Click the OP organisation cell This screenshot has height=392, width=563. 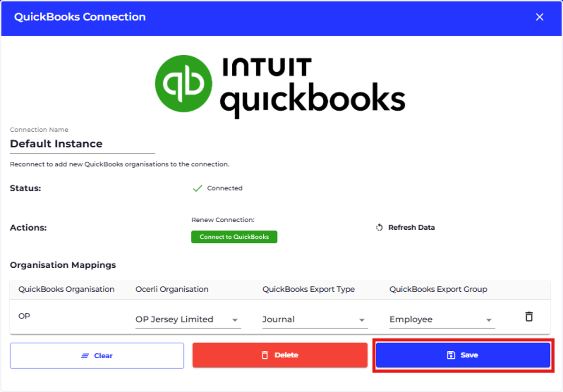coord(24,316)
